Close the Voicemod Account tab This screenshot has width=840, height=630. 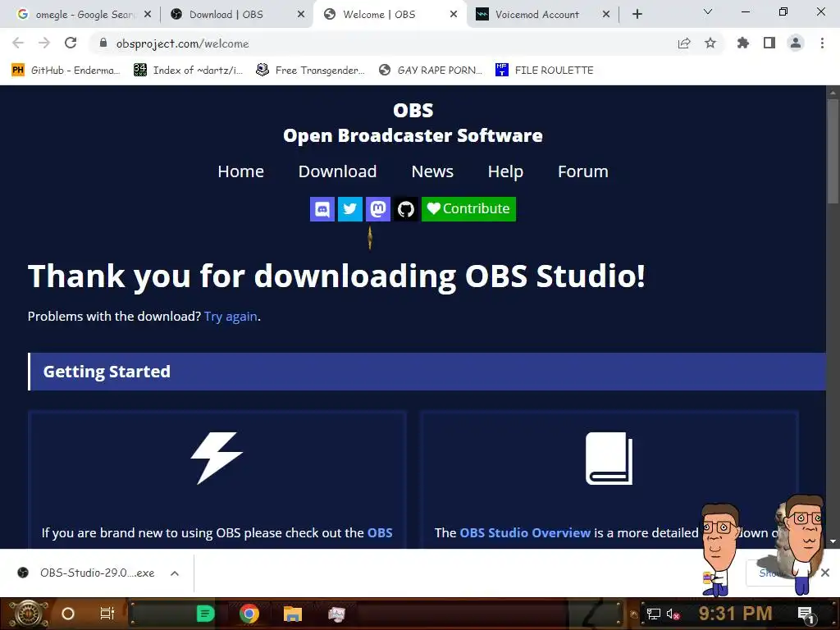pos(606,15)
